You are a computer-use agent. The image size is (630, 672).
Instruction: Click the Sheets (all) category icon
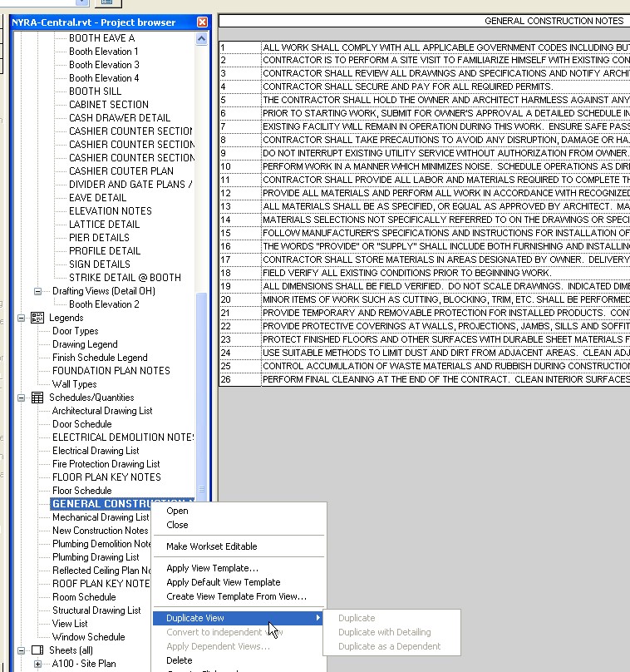(x=37, y=650)
